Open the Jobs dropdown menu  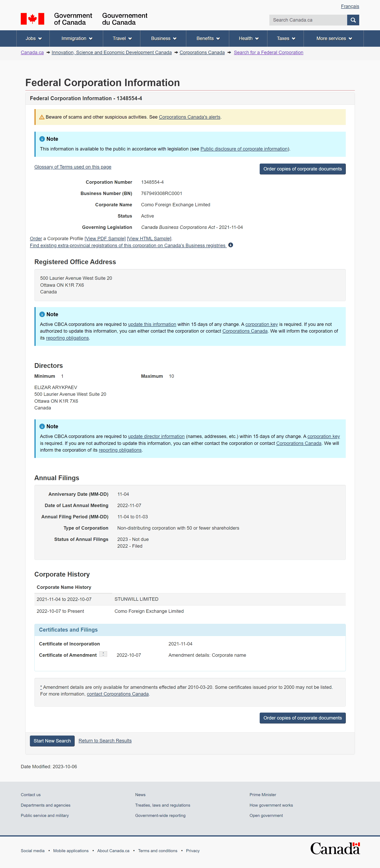pyautogui.click(x=31, y=39)
